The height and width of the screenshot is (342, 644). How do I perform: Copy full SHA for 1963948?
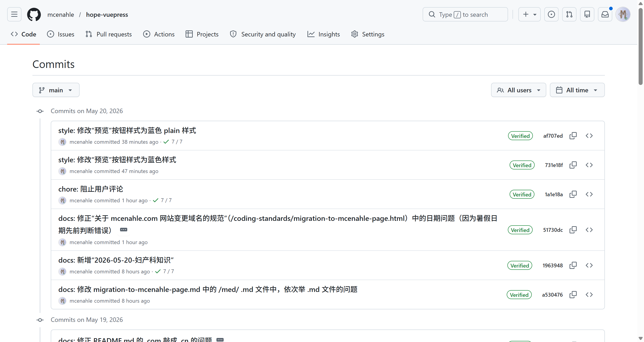pyautogui.click(x=573, y=265)
